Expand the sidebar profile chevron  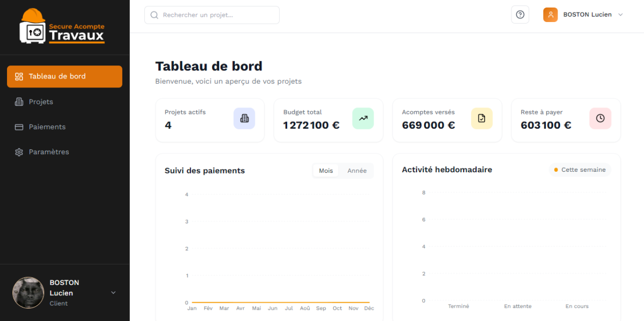click(113, 293)
